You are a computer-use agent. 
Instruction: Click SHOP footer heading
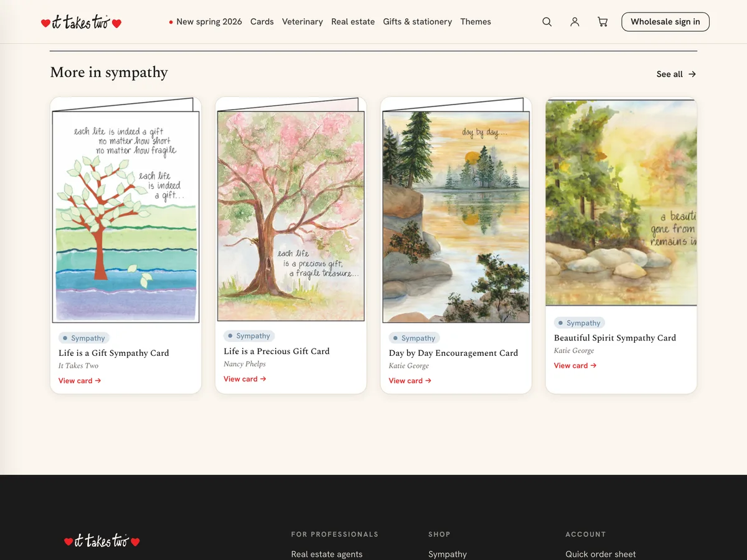point(439,534)
